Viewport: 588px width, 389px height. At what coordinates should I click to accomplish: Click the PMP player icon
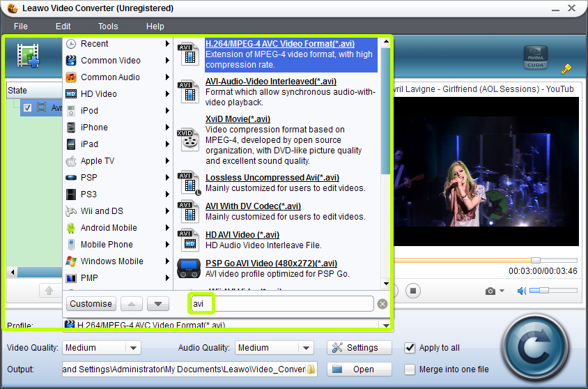pyautogui.click(x=71, y=278)
